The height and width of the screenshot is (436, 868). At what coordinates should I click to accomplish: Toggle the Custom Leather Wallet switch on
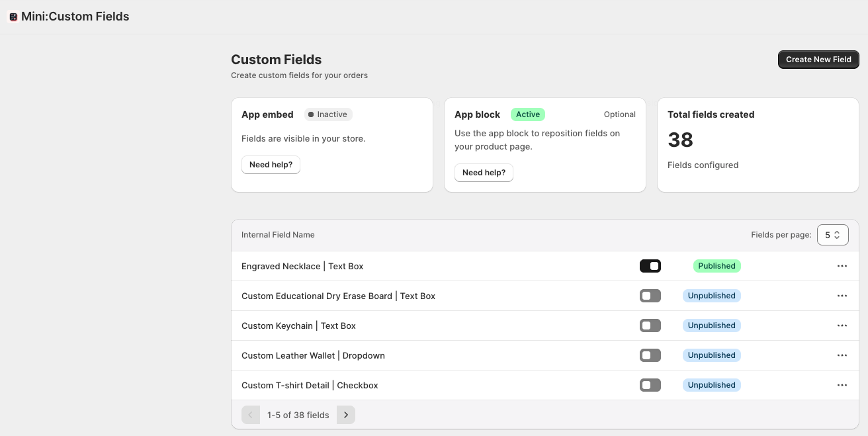click(x=650, y=355)
